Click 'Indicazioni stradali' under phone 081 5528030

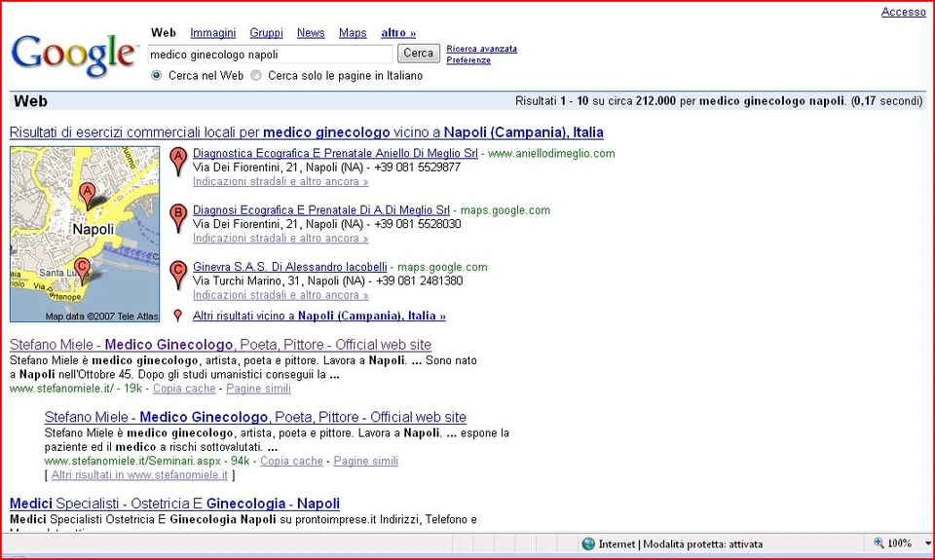pos(280,238)
